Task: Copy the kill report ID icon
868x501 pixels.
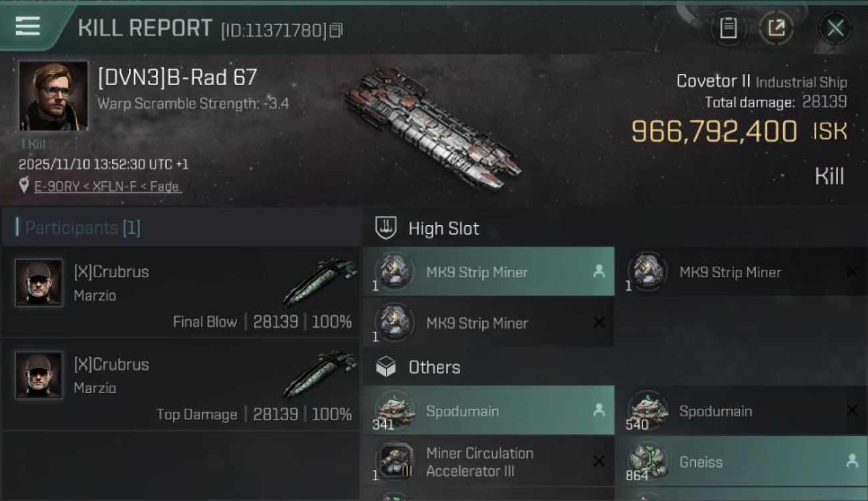Action: [x=336, y=30]
